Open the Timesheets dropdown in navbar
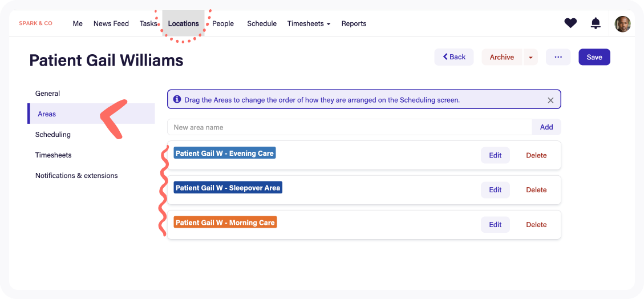The image size is (644, 299). tap(309, 23)
